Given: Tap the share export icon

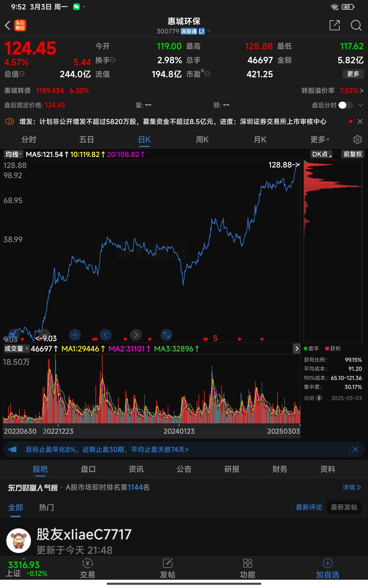Looking at the screenshot, I should pyautogui.click(x=335, y=25).
